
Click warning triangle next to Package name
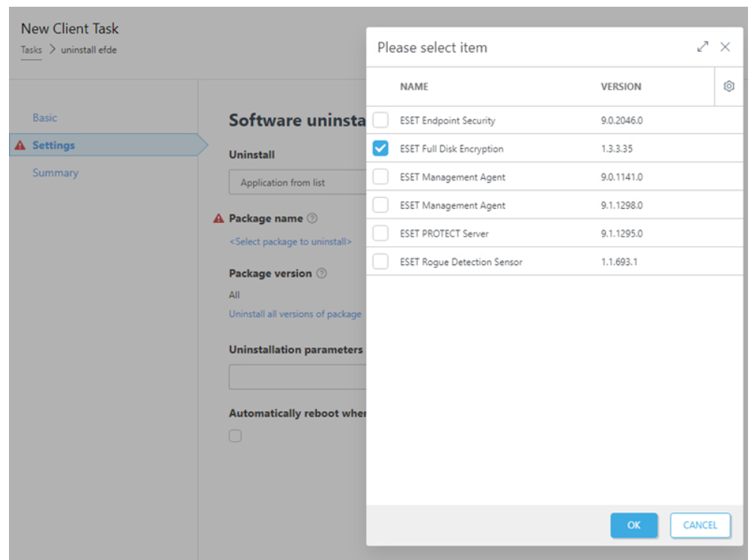219,218
